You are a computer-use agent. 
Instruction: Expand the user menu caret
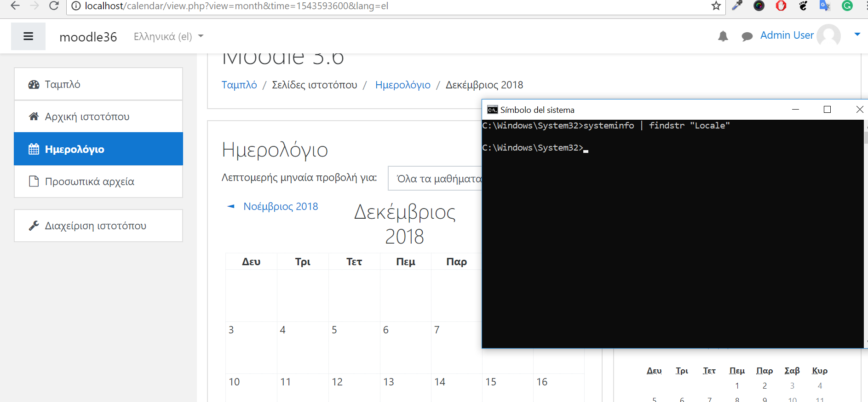pos(857,35)
